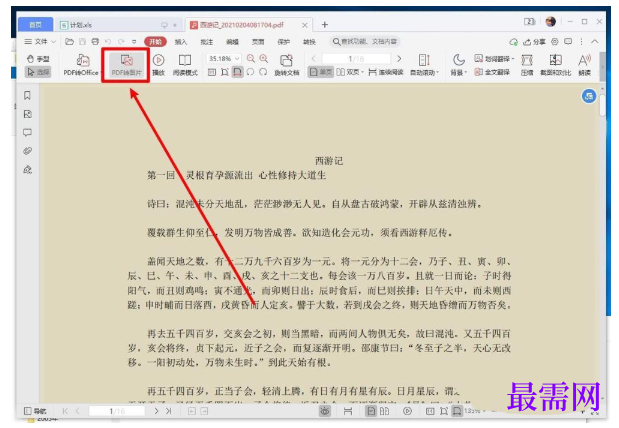Open the attachments paperclip panel in sidebar

(27, 151)
